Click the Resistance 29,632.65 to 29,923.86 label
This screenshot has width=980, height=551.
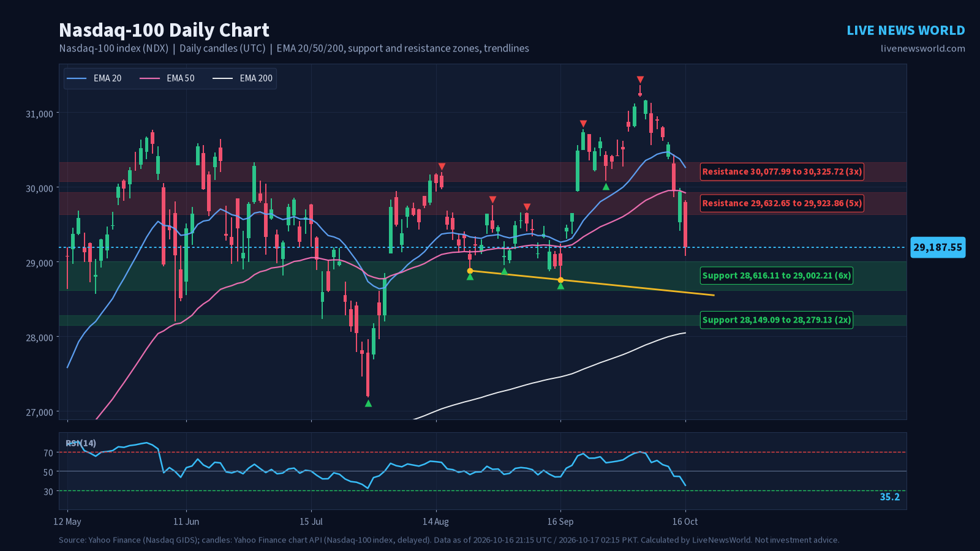[x=782, y=203]
